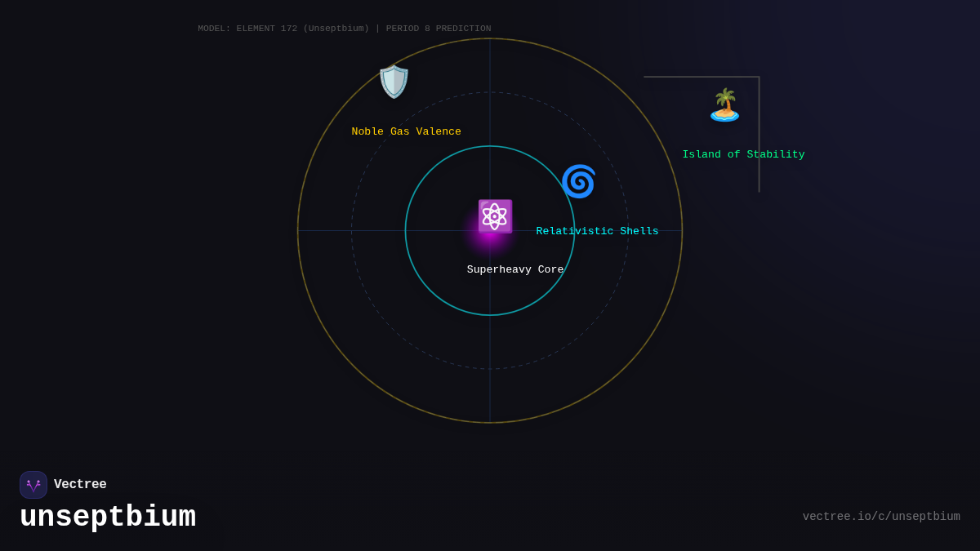980x551 pixels.
Task: Select the Noble Gas Valence label
Action: tap(406, 131)
